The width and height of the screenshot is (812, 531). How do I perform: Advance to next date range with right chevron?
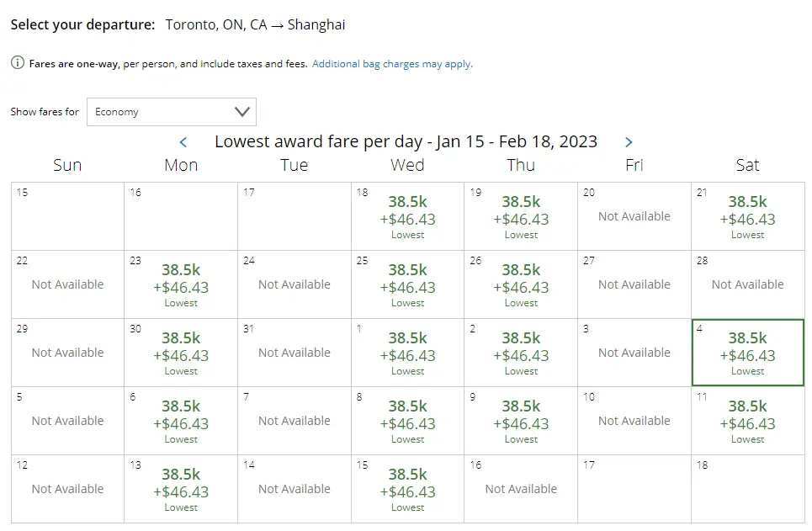click(629, 142)
